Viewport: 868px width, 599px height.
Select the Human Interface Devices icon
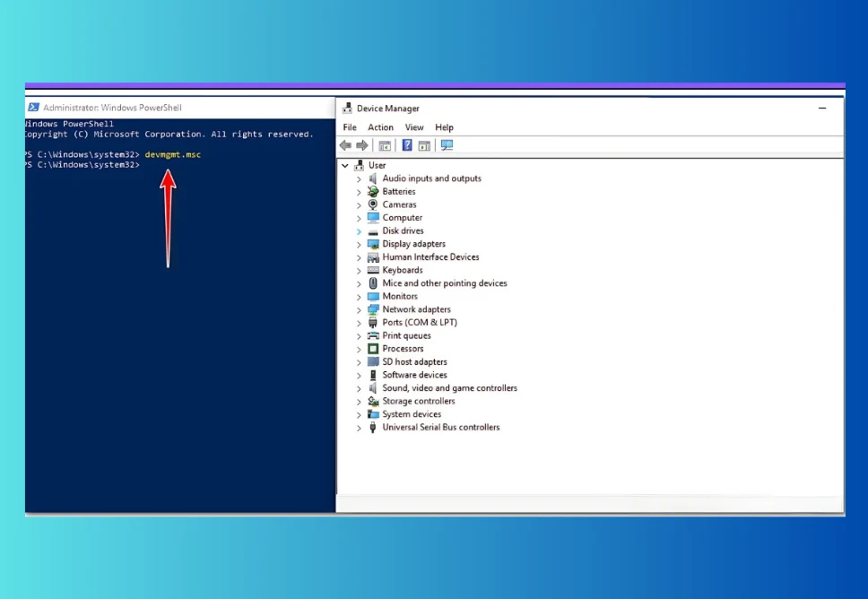(373, 256)
